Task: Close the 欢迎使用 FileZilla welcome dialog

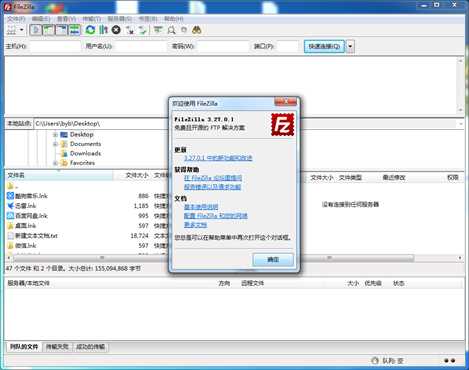Action: click(285, 101)
